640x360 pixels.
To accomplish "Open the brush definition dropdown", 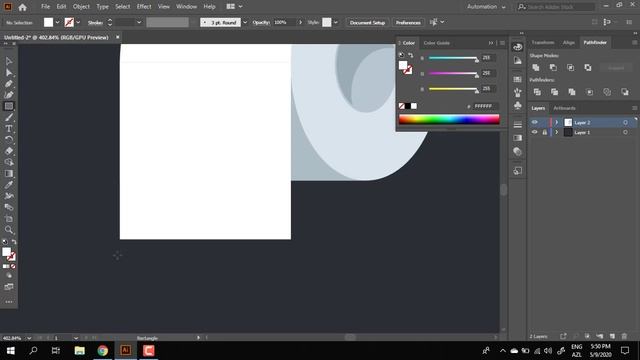I will (245, 22).
